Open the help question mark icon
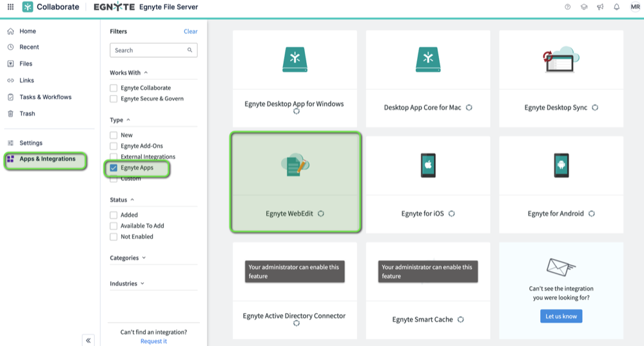This screenshot has width=644, height=346. click(x=567, y=7)
